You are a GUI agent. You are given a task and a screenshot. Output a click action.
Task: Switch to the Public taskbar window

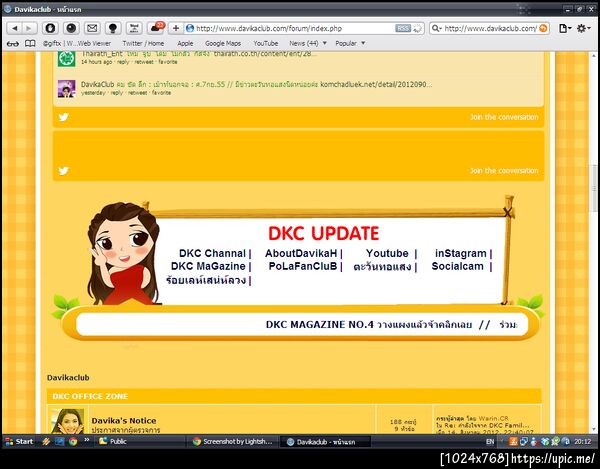click(x=140, y=441)
